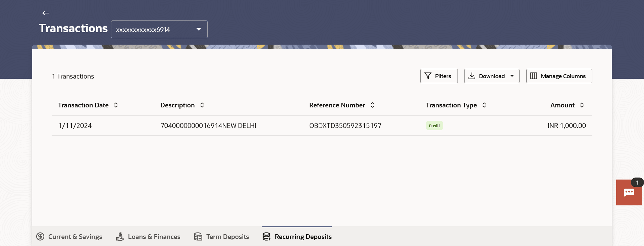Image resolution: width=644 pixels, height=246 pixels.
Task: Select the 1/11/2024 transaction date cell
Action: tap(75, 126)
